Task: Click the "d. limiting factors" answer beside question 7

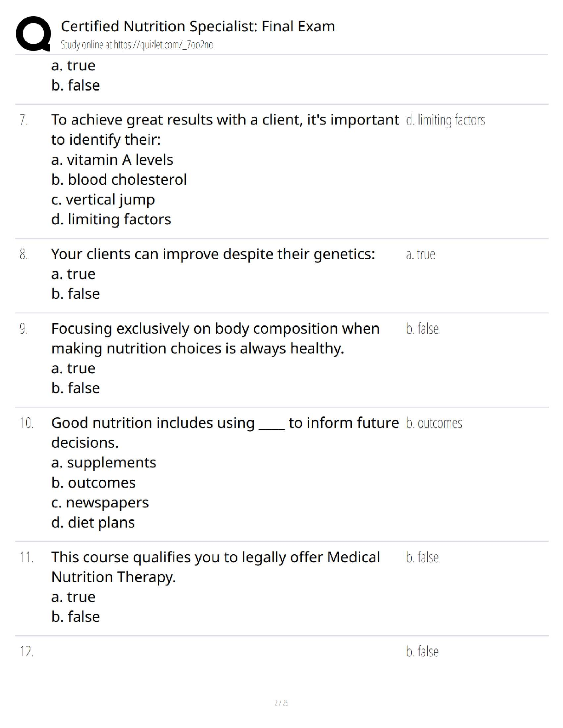Action: click(x=445, y=120)
